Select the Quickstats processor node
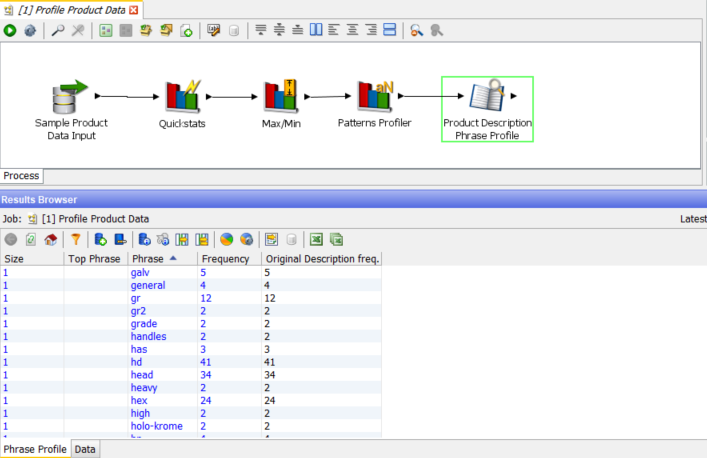Image resolution: width=707 pixels, height=458 pixels. pyautogui.click(x=181, y=97)
